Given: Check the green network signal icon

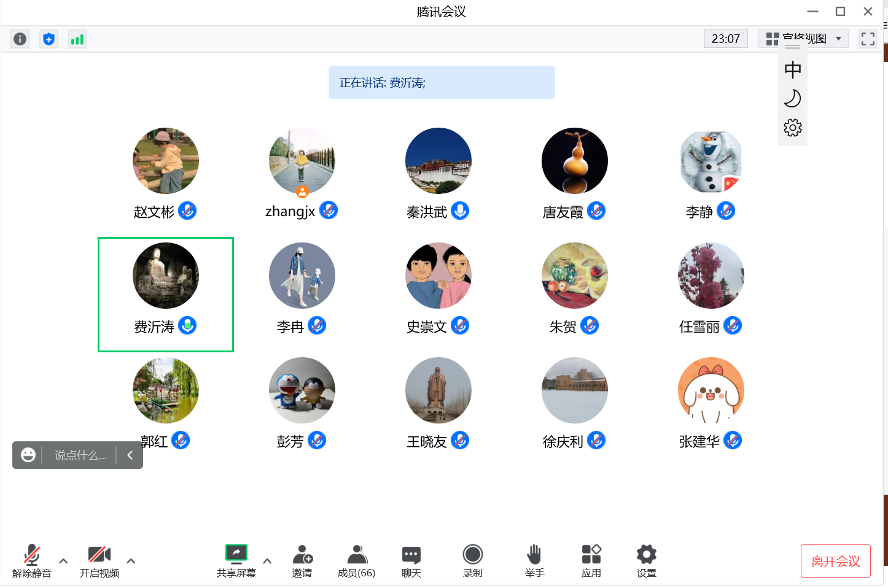Looking at the screenshot, I should point(77,39).
